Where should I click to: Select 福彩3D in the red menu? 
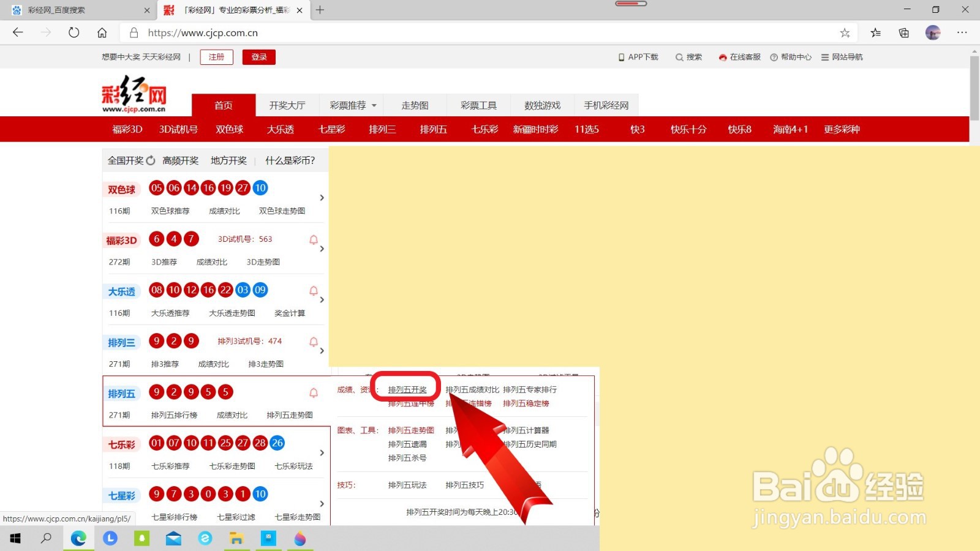[x=127, y=129]
